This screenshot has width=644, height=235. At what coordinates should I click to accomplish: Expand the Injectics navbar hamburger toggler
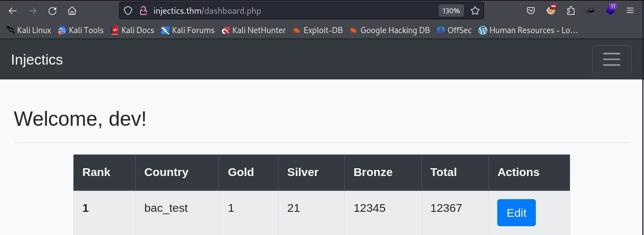coord(611,59)
